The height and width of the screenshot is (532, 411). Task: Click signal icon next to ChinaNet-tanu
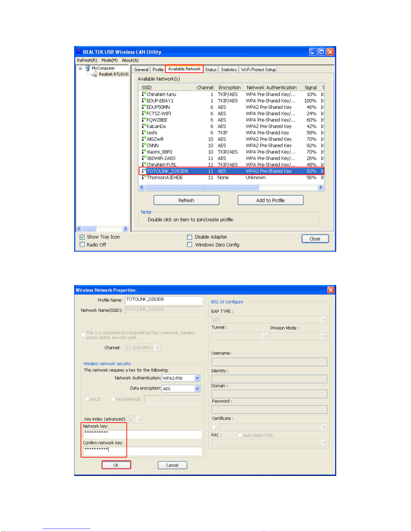[144, 94]
